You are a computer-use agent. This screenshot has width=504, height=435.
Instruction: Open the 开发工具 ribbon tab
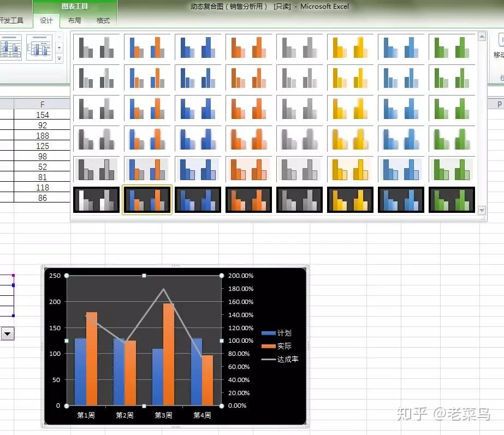[x=11, y=21]
